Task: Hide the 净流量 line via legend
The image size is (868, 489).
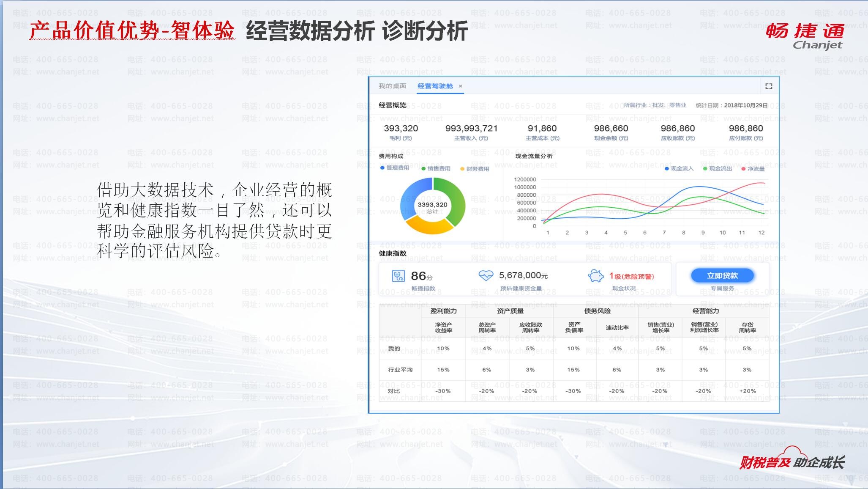Action: 753,169
